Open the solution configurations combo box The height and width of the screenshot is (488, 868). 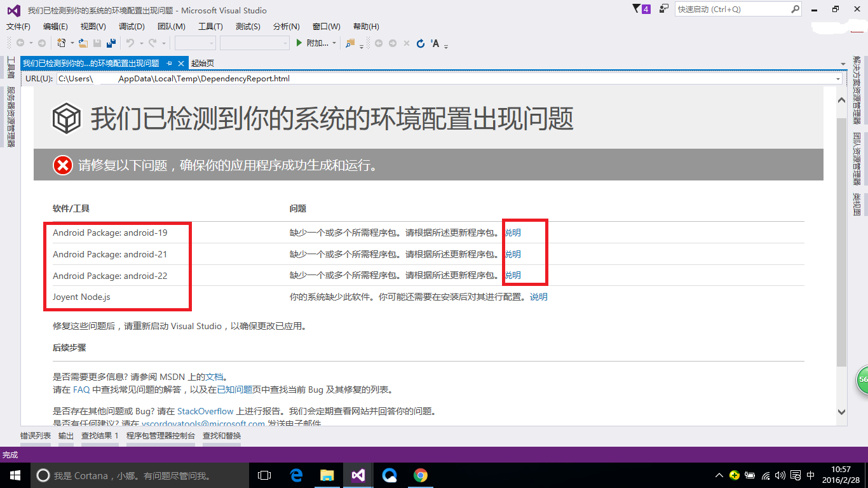(x=195, y=43)
